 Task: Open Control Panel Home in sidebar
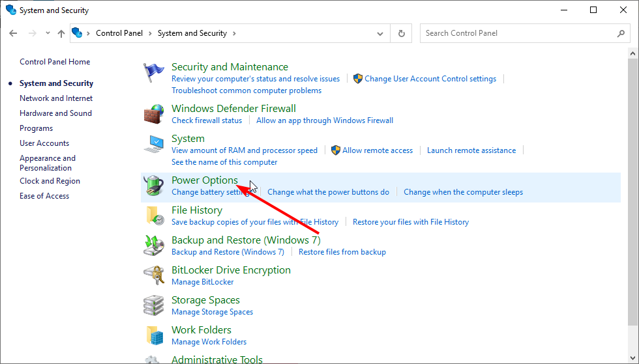pyautogui.click(x=55, y=62)
